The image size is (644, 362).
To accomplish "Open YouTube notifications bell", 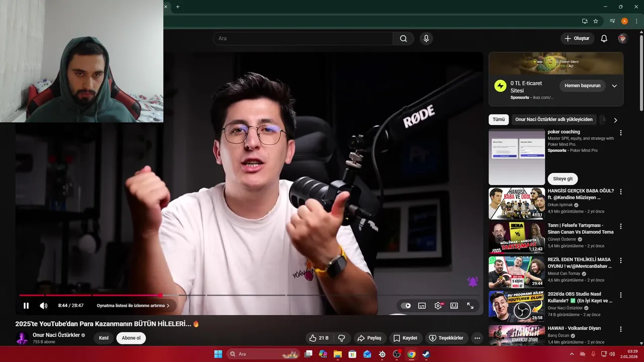I will (x=604, y=38).
